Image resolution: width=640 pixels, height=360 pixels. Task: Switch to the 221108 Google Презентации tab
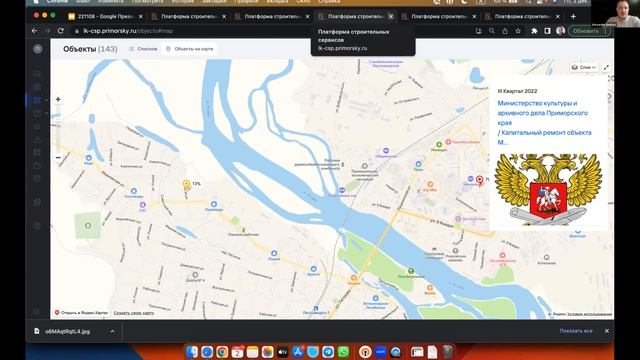coord(100,17)
